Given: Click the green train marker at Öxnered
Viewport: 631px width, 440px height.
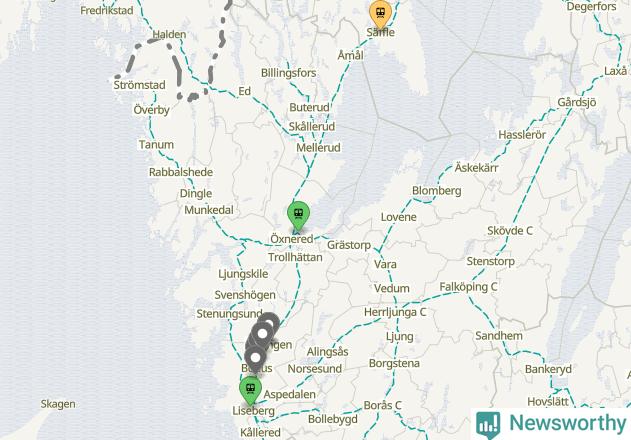Looking at the screenshot, I should 298,214.
